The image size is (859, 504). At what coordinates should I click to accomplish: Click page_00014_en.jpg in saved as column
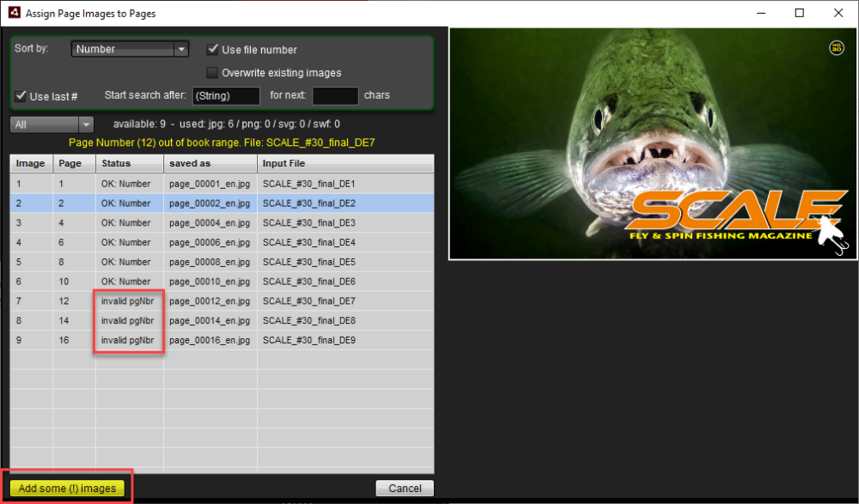point(210,320)
